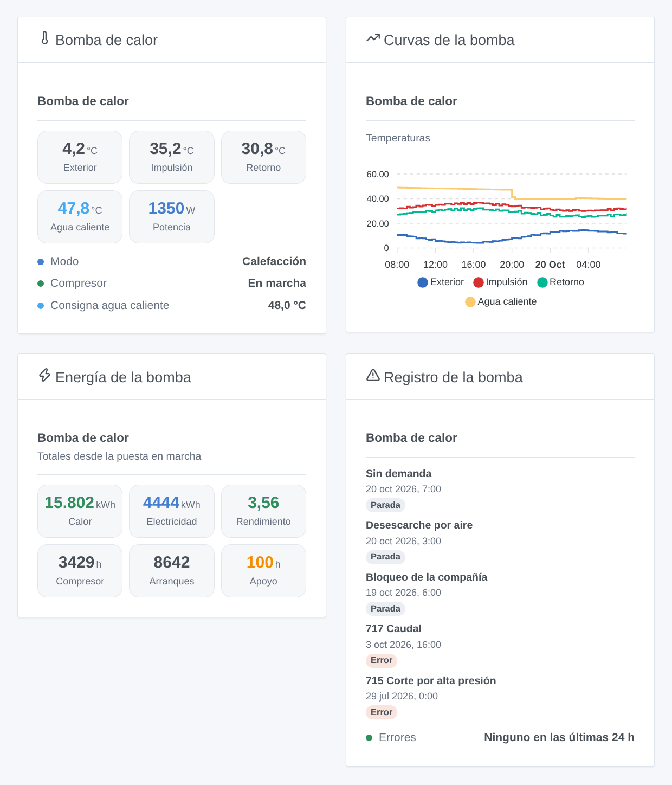Open the Apoyo 100 h tile
Viewport: 672px width, 785px height.
click(263, 571)
